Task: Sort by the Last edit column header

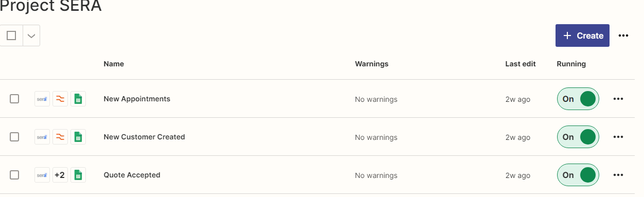Action: 521,64
